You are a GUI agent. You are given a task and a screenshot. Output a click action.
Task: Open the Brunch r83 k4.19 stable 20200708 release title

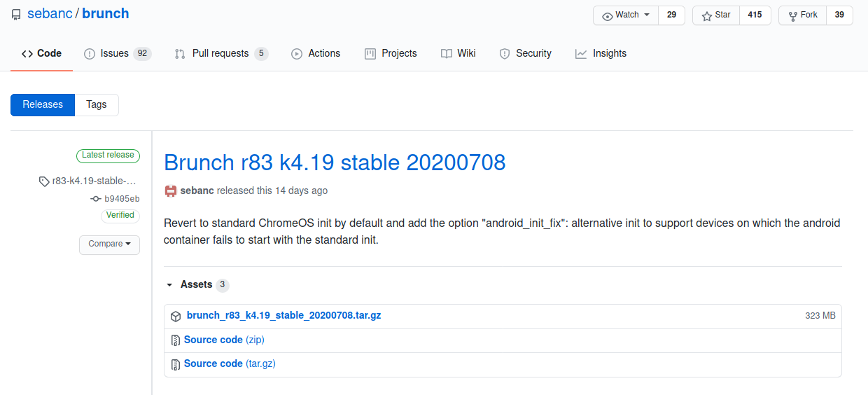[335, 162]
